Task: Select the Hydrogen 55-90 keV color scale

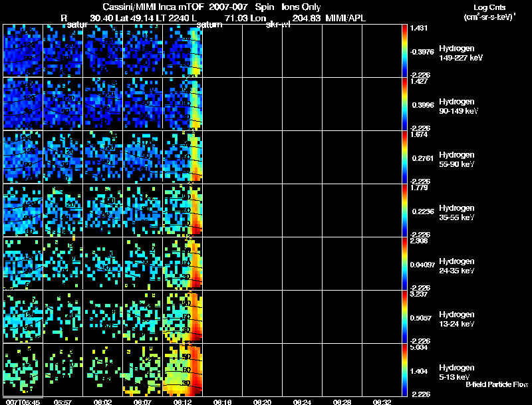Action: coord(406,158)
